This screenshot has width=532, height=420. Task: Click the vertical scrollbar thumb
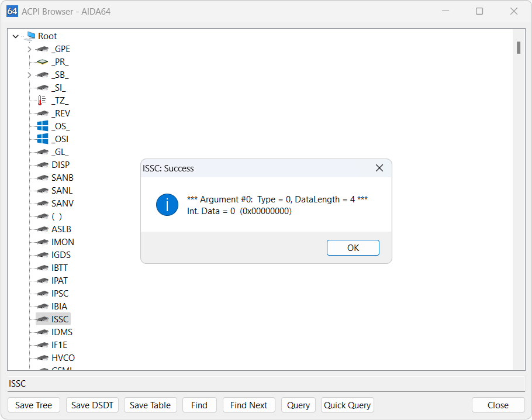click(519, 47)
